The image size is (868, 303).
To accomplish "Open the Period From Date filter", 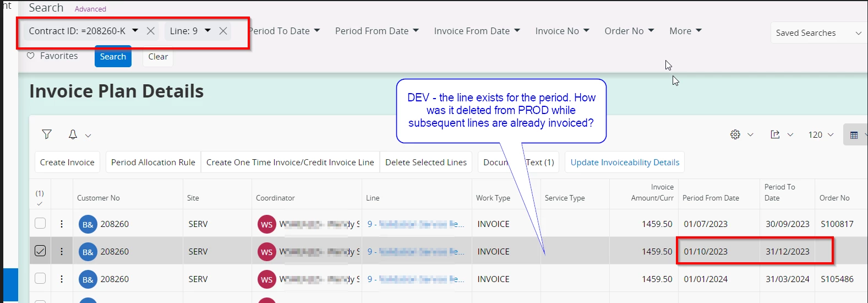I will (377, 31).
